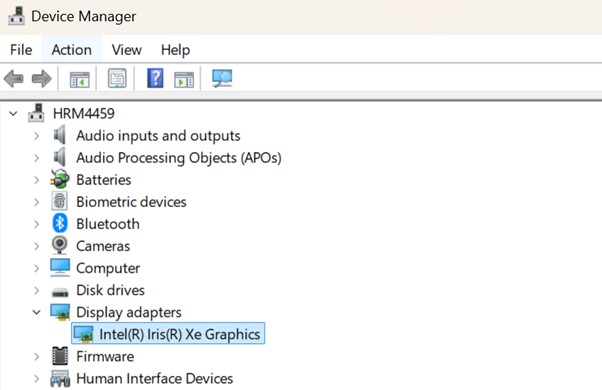Image resolution: width=602 pixels, height=390 pixels.
Task: Click the Intel Iris Xe Graphics icon
Action: pyautogui.click(x=83, y=334)
